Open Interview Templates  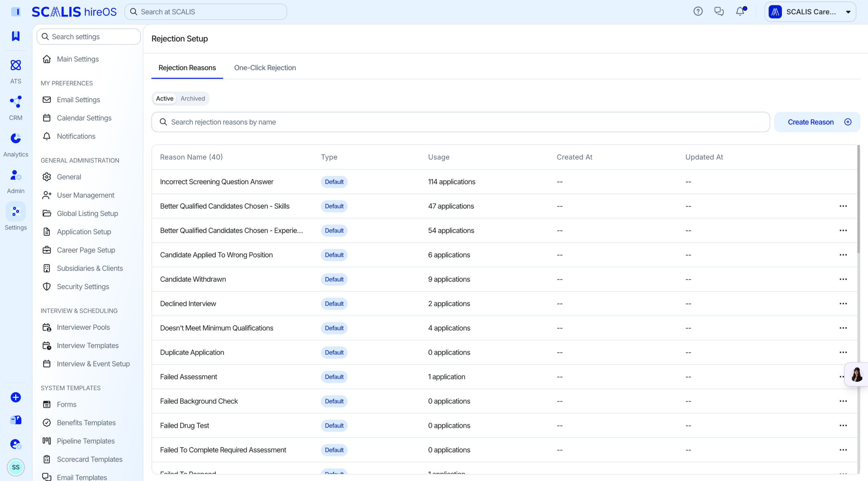(x=87, y=345)
